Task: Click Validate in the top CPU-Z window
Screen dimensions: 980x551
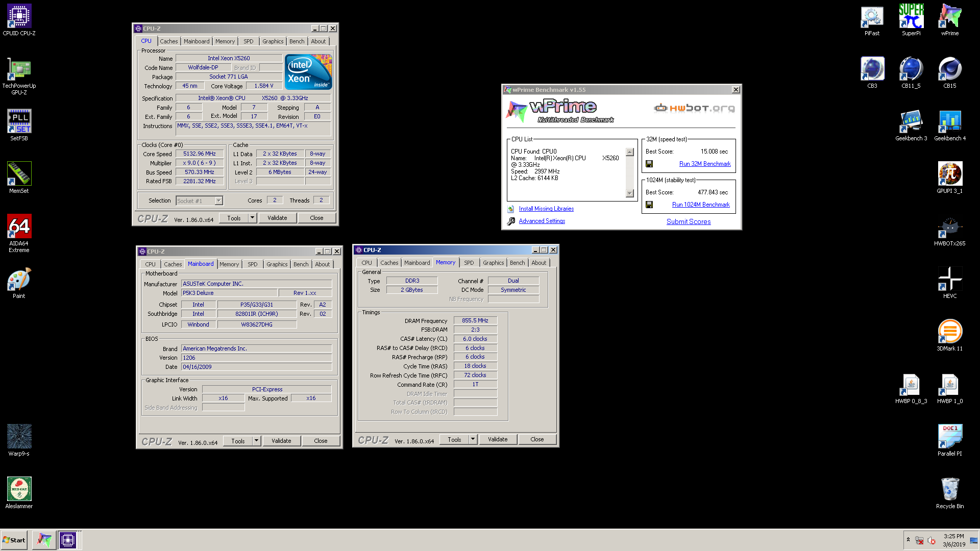Action: (277, 218)
